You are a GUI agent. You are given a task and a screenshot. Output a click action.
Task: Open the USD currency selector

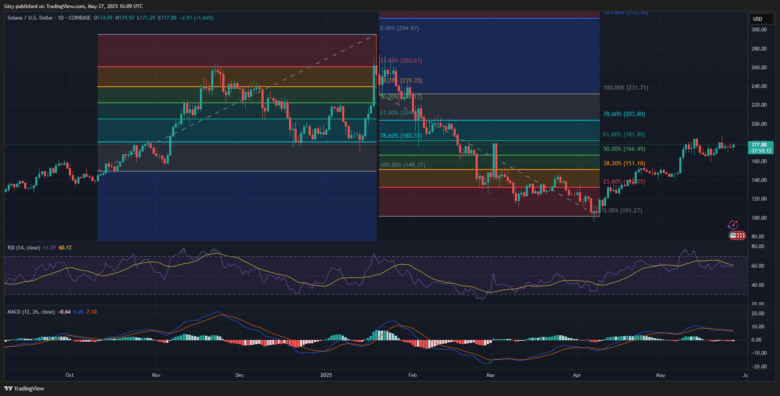(761, 19)
